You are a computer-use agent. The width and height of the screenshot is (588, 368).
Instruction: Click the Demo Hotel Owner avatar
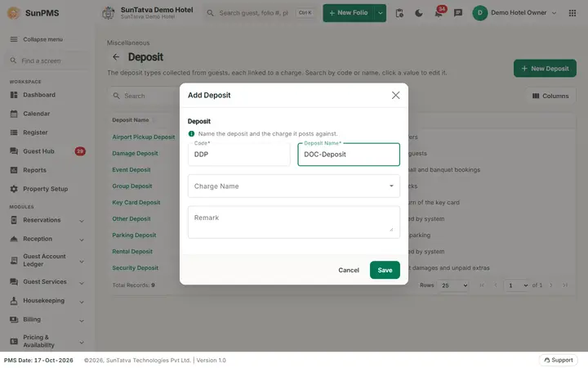tap(479, 13)
